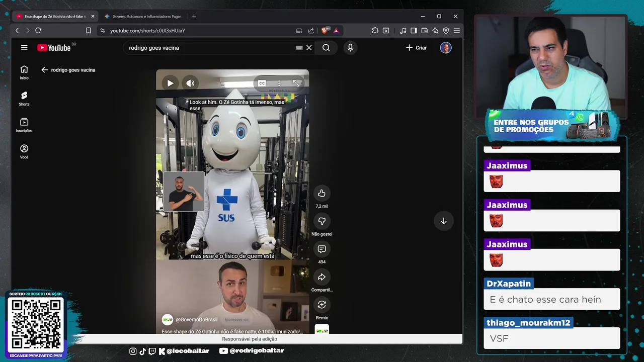Navigate back in the browser
Viewport: 644px width, 362px height.
pos(17,31)
